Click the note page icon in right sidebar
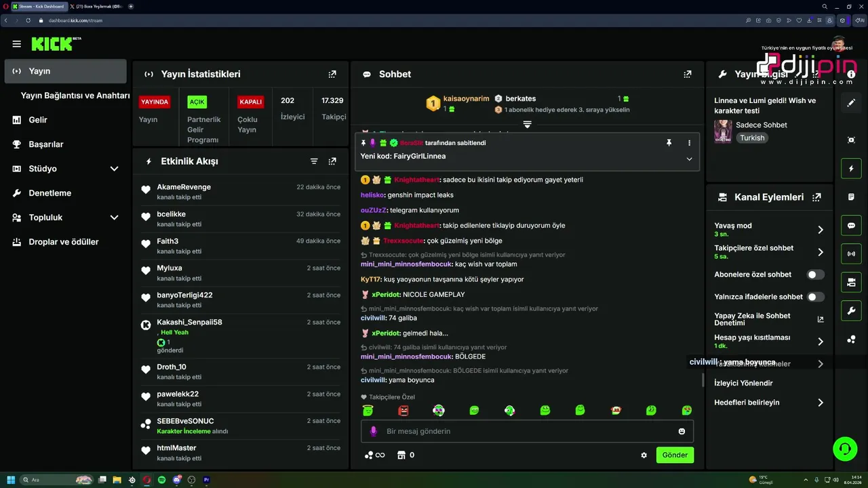 [x=851, y=197]
